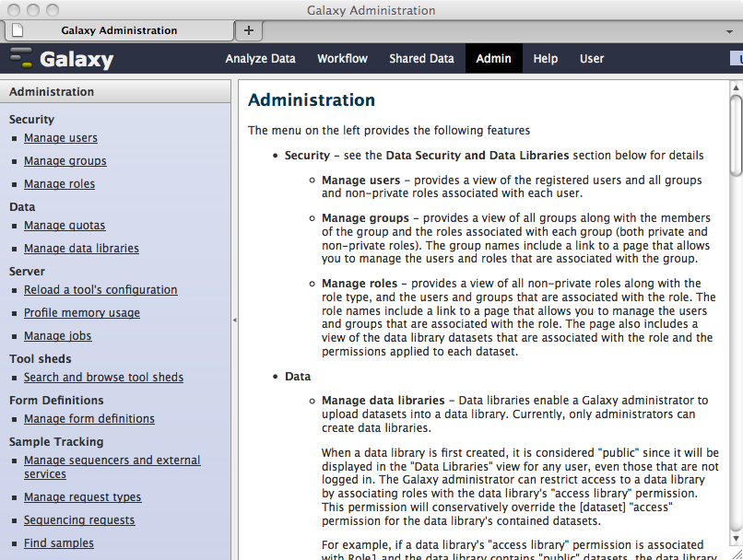
Task: Open the Manage request types link
Action: (x=82, y=497)
